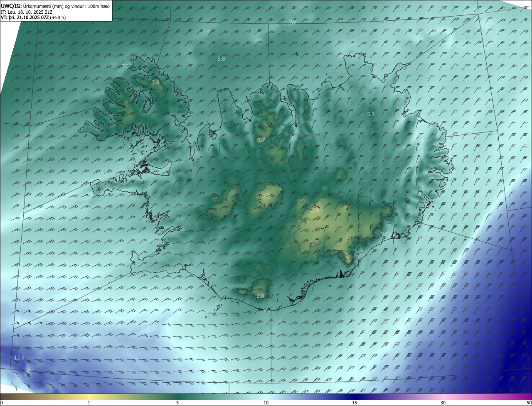
Task: Click the "7.3" value label near the Westfjords
Action: (x=125, y=66)
